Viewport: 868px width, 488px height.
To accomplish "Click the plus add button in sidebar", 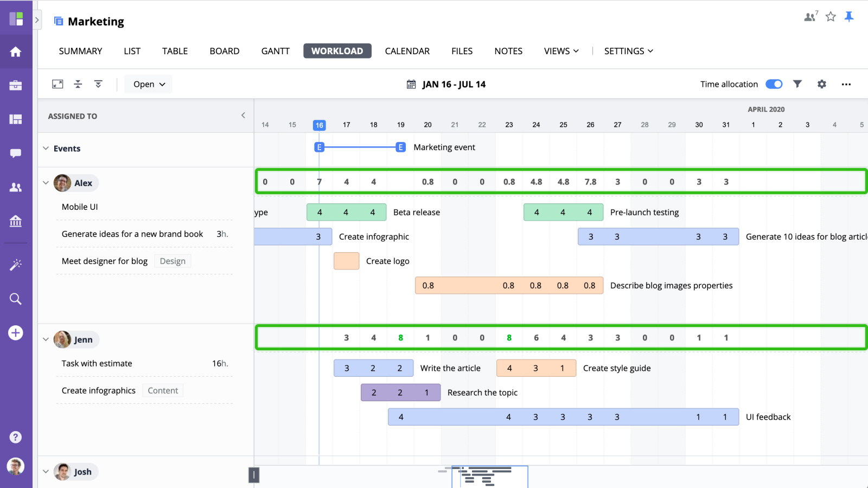I will [16, 332].
